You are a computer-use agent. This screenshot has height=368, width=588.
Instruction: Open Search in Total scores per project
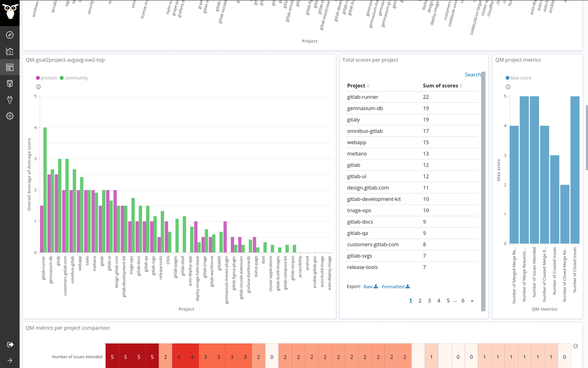473,74
